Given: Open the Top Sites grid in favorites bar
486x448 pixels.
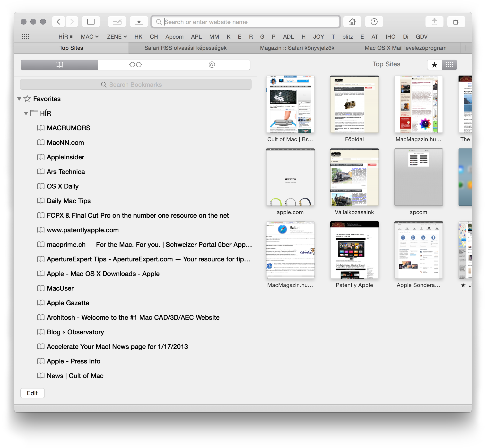Looking at the screenshot, I should click(25, 37).
